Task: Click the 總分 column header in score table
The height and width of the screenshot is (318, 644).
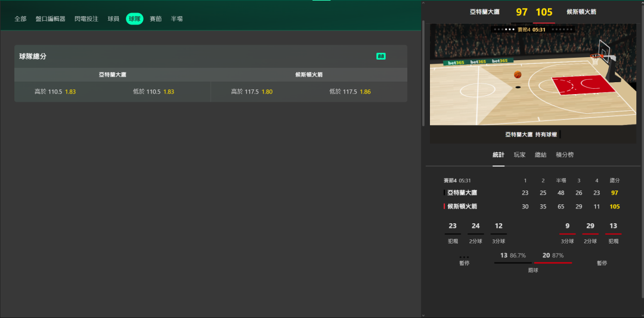Action: click(614, 180)
